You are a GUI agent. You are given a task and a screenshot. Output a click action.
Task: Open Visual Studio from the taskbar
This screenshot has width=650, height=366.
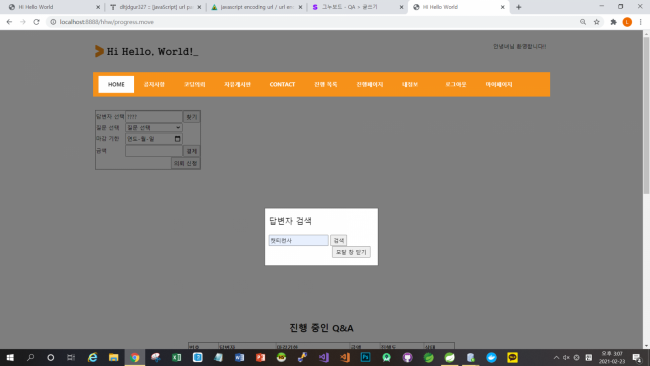323,357
